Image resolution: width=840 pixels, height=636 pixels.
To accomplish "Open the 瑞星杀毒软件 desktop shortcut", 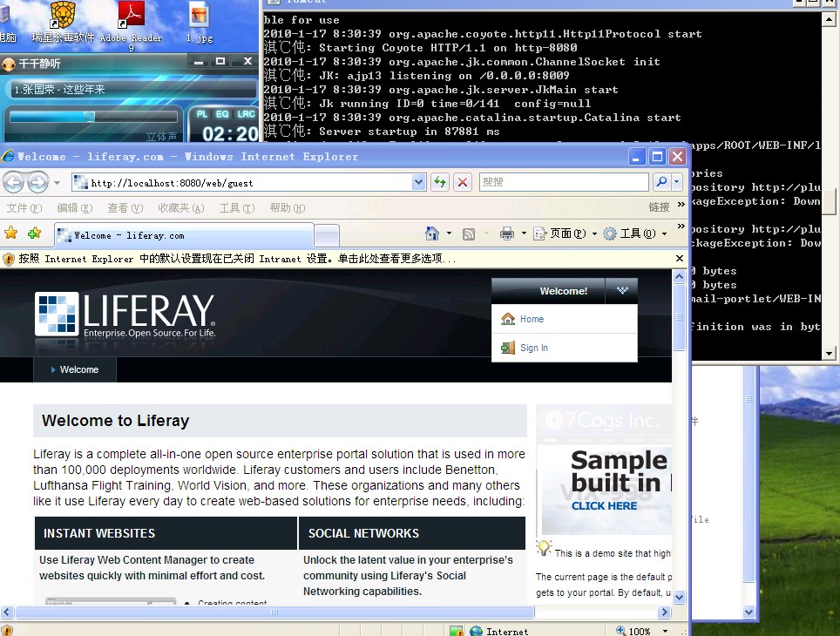I will pos(63,23).
